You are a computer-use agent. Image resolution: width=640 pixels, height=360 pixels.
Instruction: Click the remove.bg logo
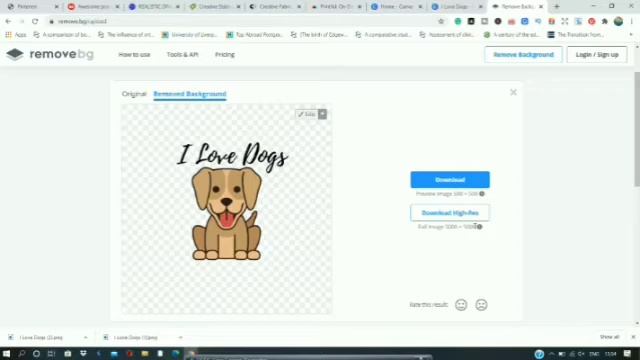point(50,54)
